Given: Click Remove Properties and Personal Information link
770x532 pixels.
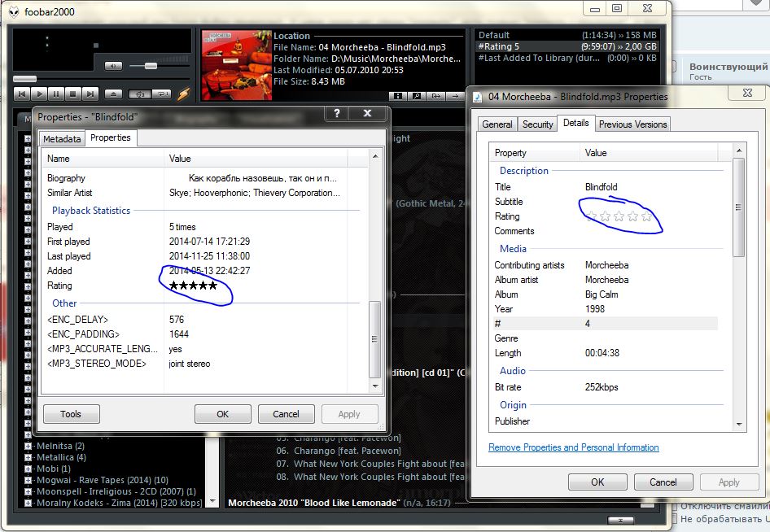Looking at the screenshot, I should tap(573, 447).
